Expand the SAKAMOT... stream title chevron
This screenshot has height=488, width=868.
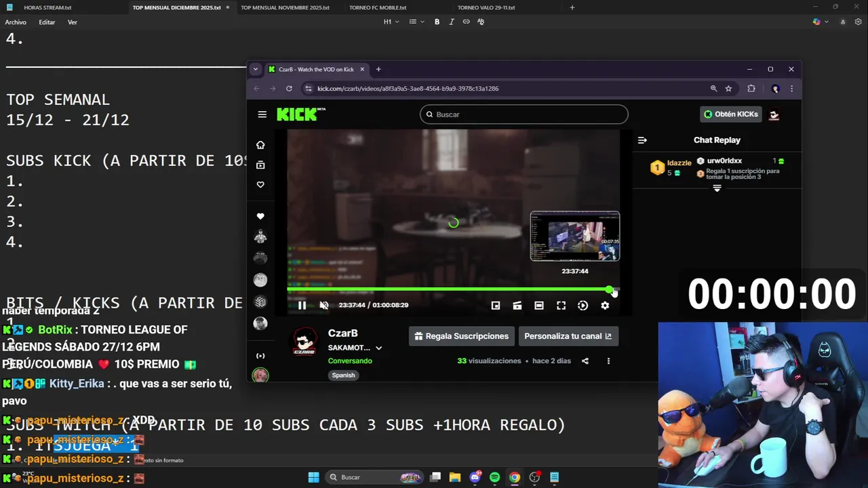coord(378,348)
